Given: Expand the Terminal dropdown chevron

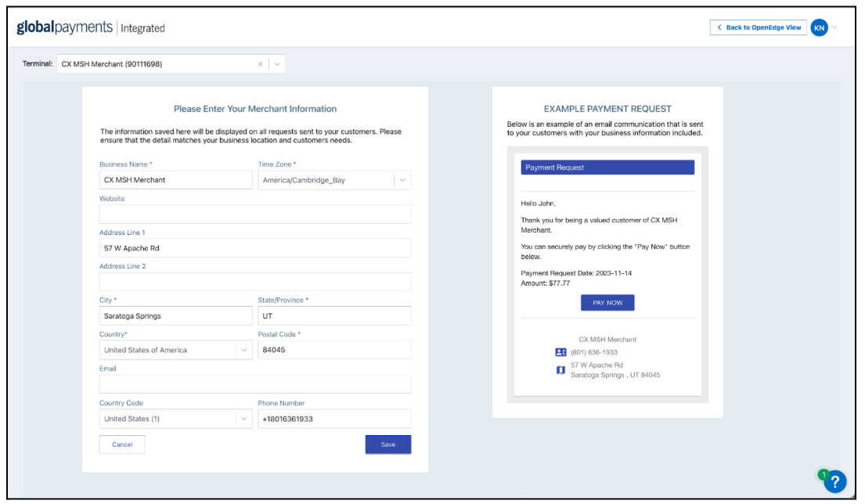Looking at the screenshot, I should [x=277, y=64].
